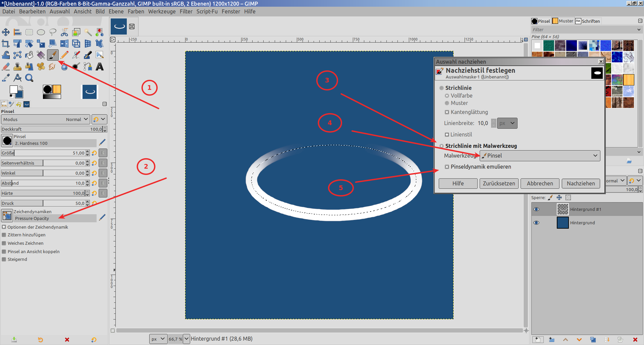Switch to the Muster tab
The image size is (644, 345).
(563, 21)
